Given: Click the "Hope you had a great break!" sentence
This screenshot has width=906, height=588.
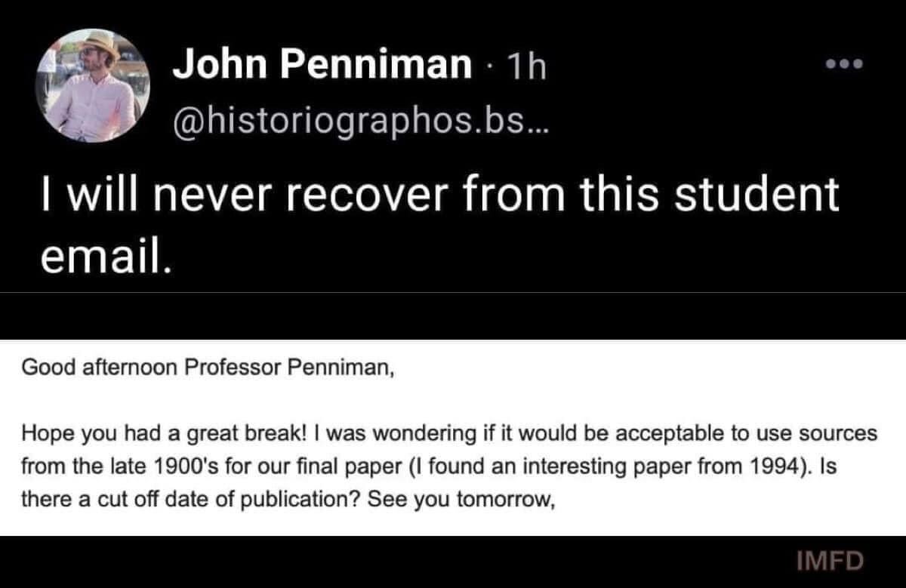Looking at the screenshot, I should coord(164,434).
